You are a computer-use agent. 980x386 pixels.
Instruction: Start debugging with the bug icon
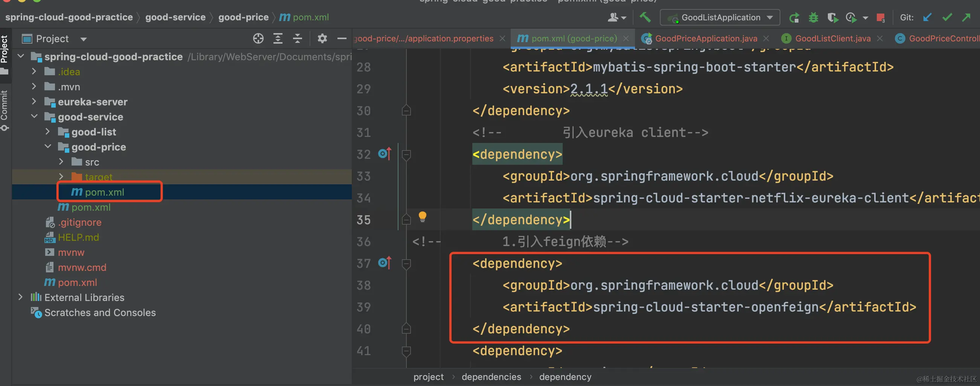tap(814, 17)
